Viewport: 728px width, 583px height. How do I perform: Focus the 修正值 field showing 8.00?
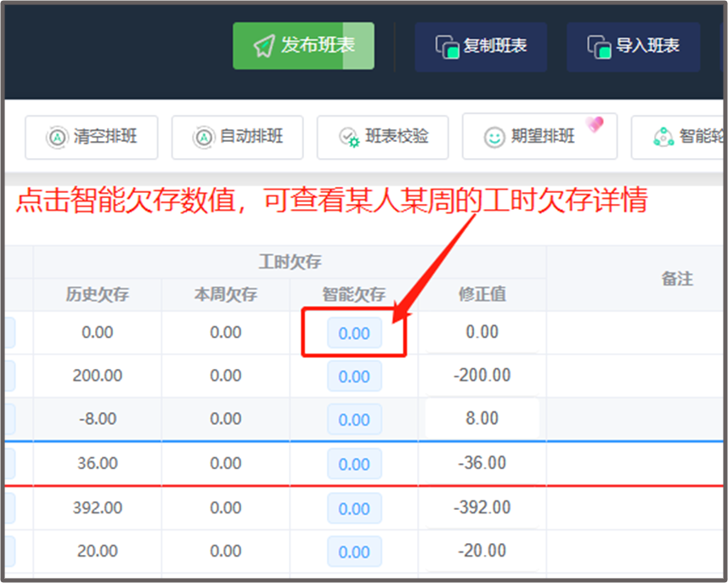click(483, 419)
